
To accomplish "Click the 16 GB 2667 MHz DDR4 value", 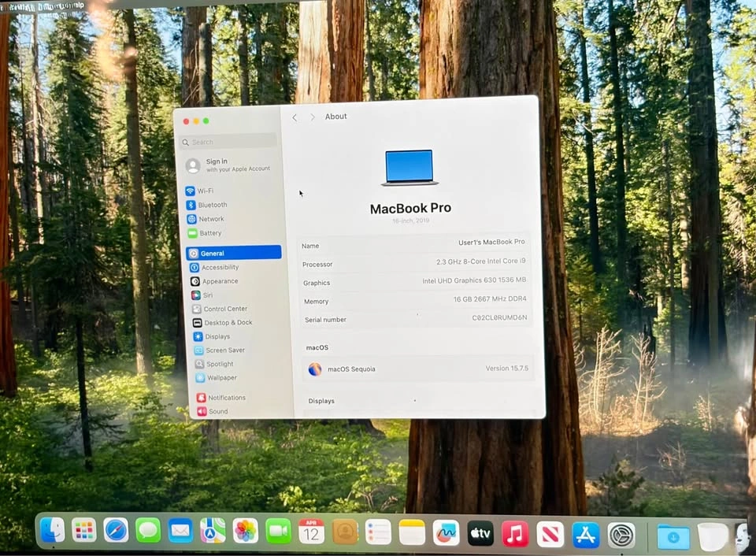I will (489, 299).
